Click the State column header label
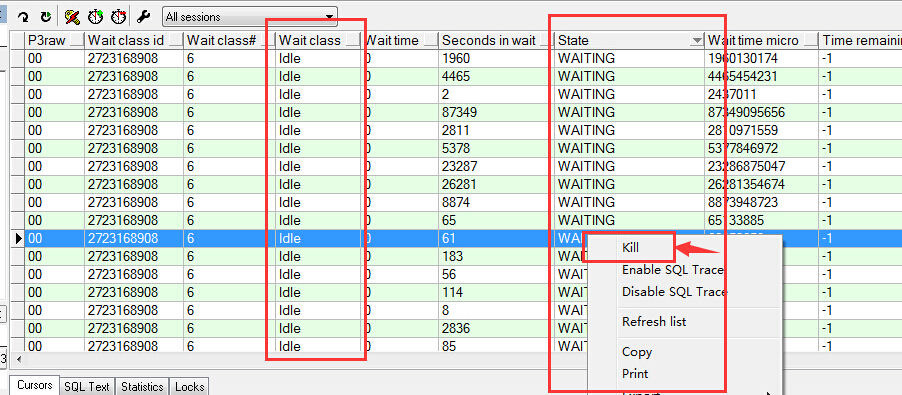The width and height of the screenshot is (902, 395). [x=573, y=41]
